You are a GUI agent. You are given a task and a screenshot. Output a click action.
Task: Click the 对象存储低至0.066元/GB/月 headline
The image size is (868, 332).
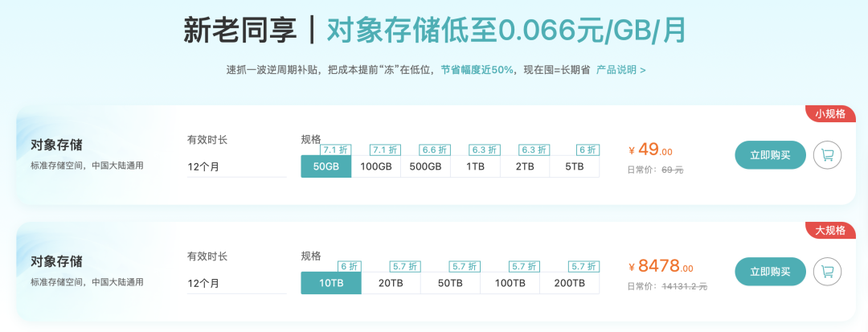click(x=506, y=31)
